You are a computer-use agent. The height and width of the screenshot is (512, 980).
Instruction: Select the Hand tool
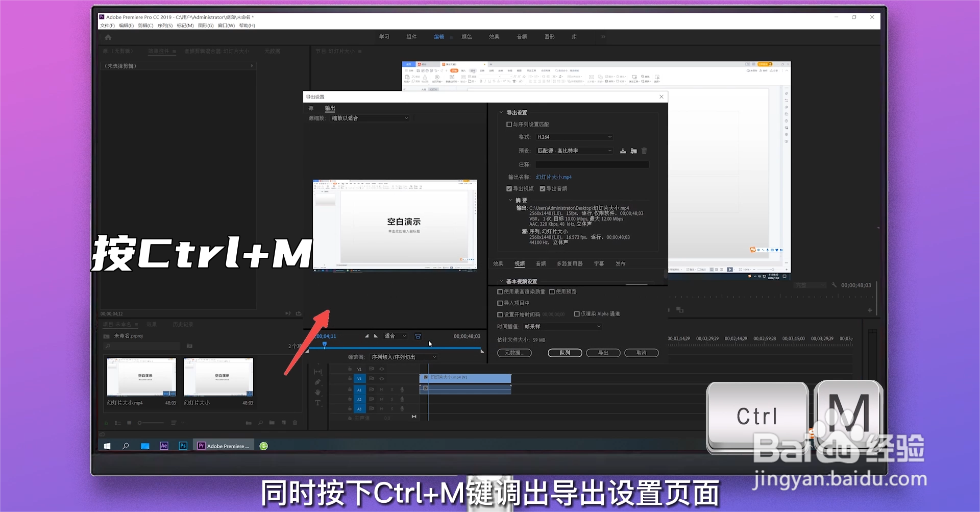tap(317, 392)
